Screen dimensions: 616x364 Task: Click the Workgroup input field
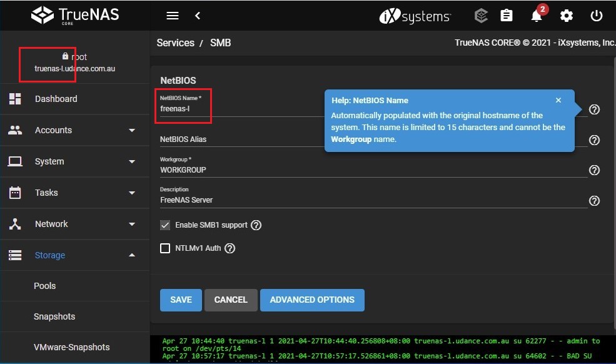[x=373, y=170]
